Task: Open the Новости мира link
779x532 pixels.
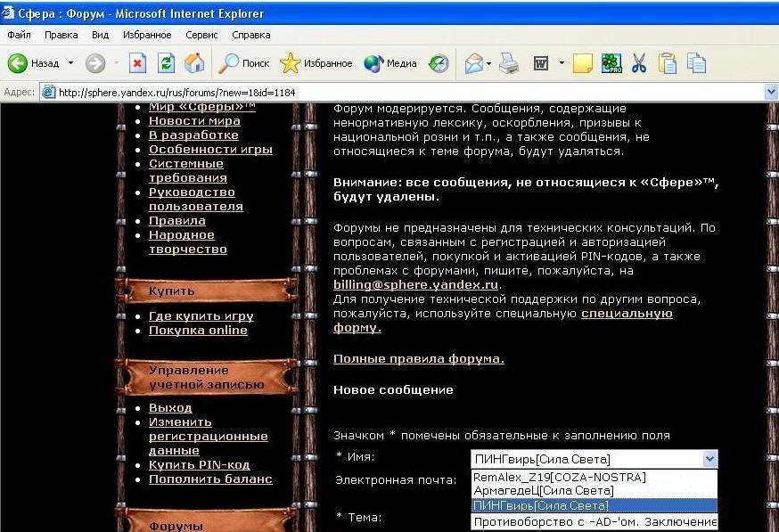Action: [x=194, y=120]
